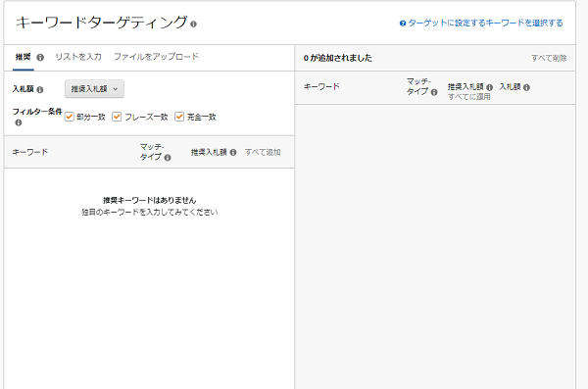This screenshot has height=389, width=588.
Task: Click info icon beside left マッチタイプ column header
Action: 168,158
